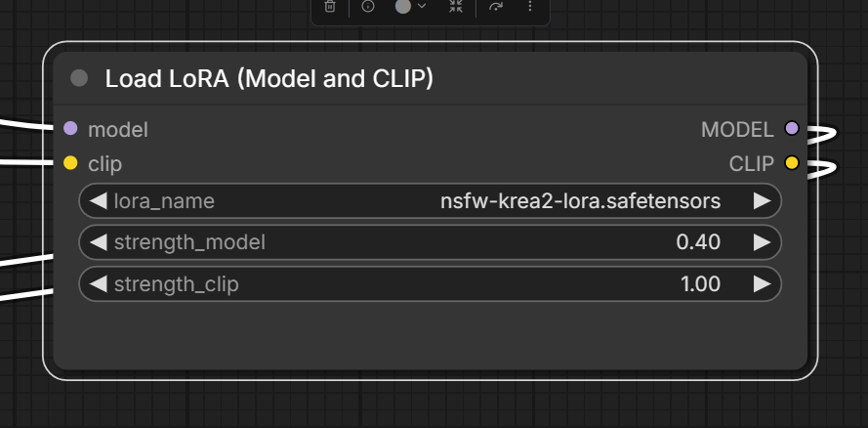Click the gray node color swatch

pos(403,6)
